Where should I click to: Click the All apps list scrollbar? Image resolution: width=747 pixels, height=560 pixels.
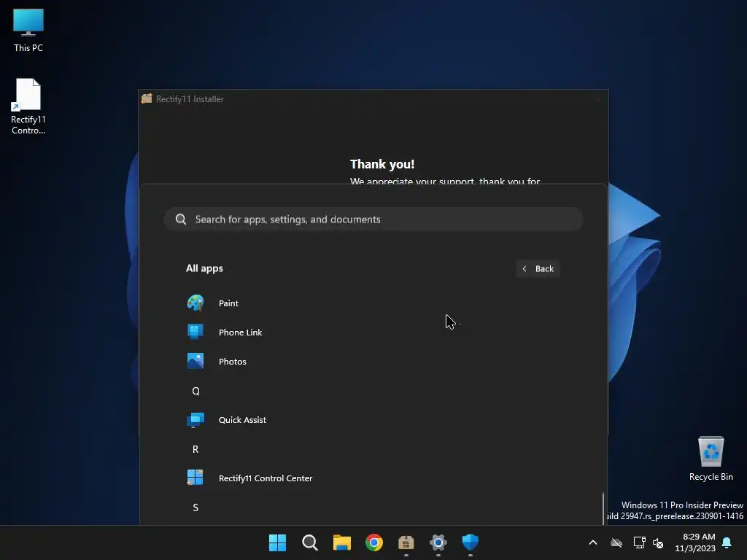[603, 508]
